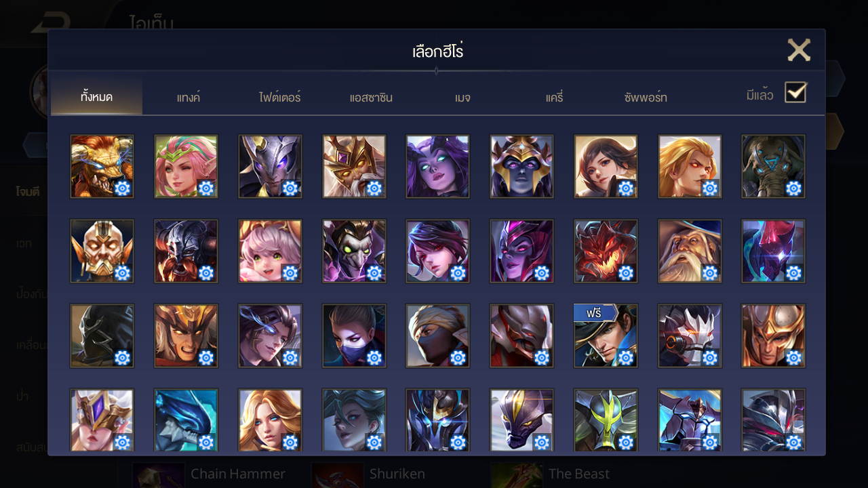This screenshot has width=868, height=488.
Task: Choose the pink-haired elf hero with green crown
Action: 186,166
